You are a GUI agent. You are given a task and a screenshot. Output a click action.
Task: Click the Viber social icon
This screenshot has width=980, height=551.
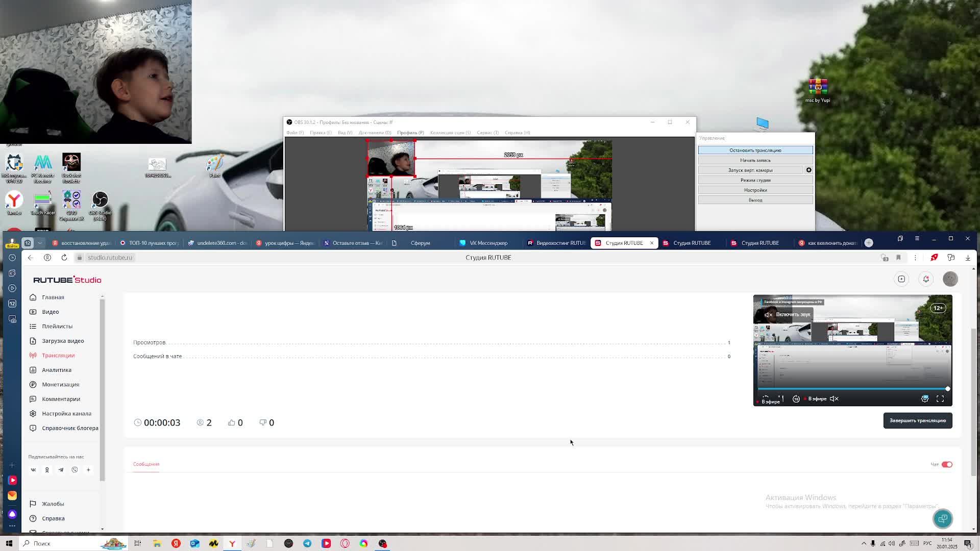(x=75, y=470)
